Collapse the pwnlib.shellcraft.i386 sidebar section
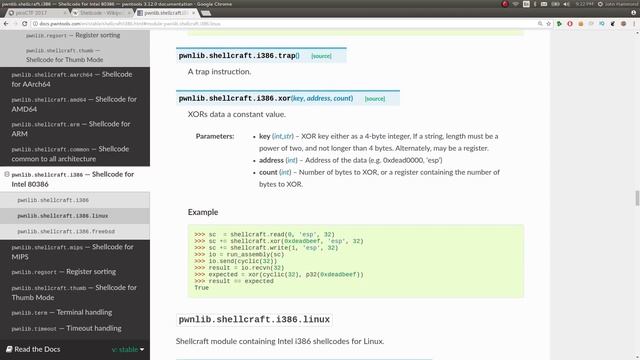Screen dimensions: 640x360 (7, 174)
